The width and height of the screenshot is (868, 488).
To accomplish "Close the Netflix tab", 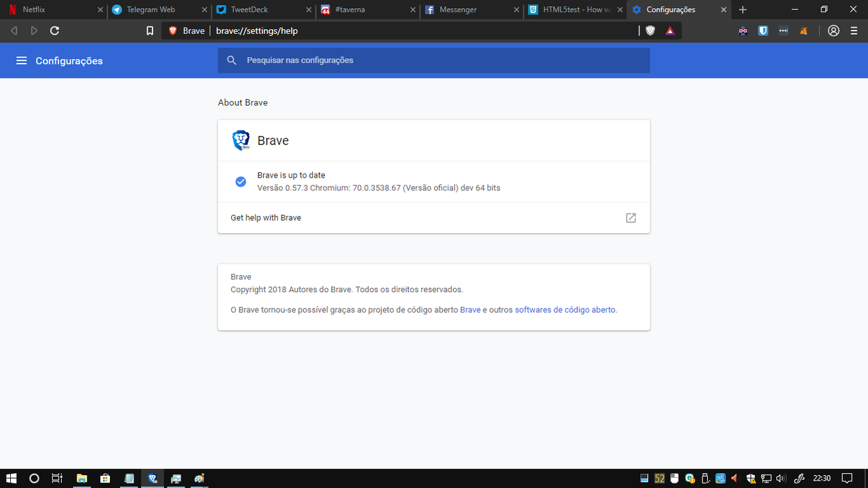I will pyautogui.click(x=100, y=9).
